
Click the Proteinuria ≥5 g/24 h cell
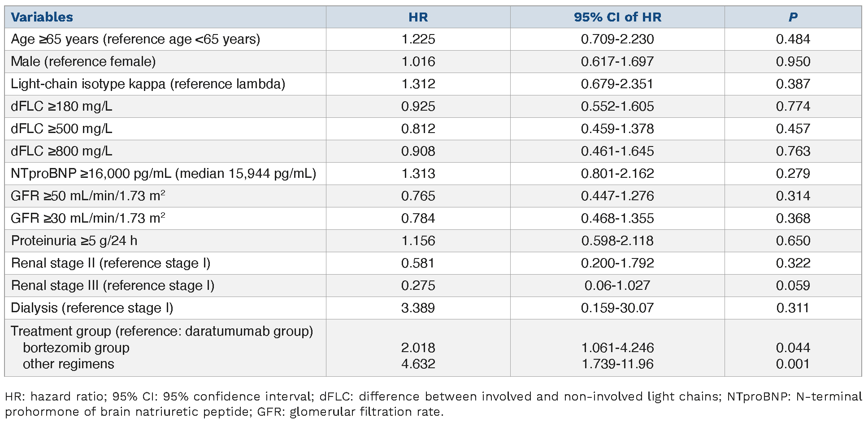tap(74, 241)
